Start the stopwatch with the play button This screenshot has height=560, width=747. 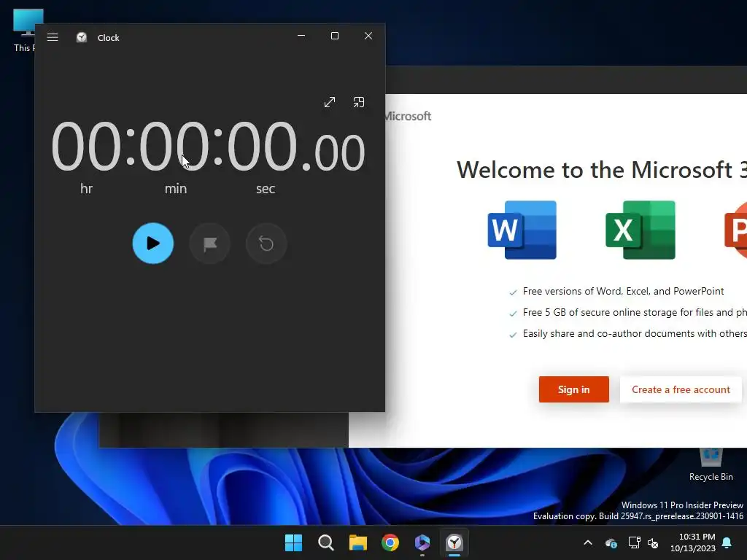tap(153, 244)
